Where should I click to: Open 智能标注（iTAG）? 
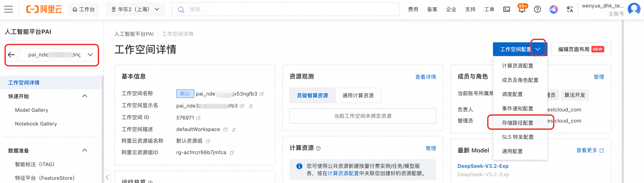pyautogui.click(x=35, y=164)
